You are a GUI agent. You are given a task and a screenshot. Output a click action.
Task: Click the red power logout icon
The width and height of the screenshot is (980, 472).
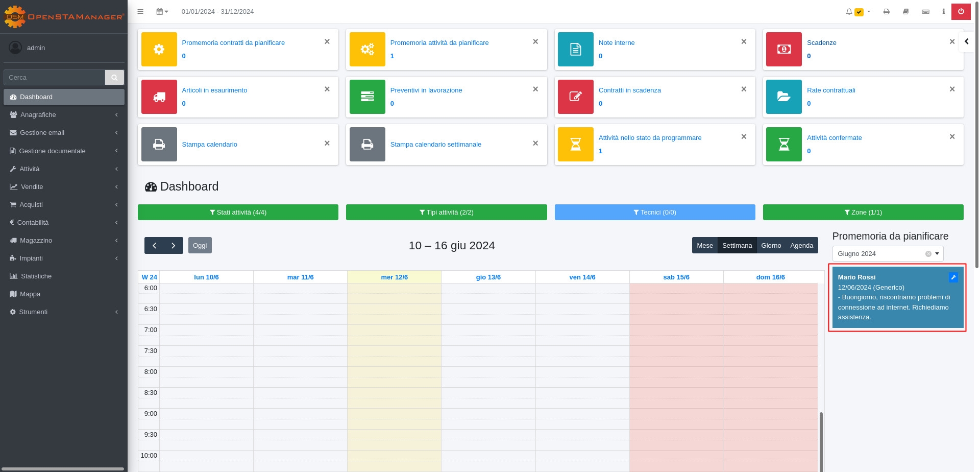pyautogui.click(x=961, y=11)
